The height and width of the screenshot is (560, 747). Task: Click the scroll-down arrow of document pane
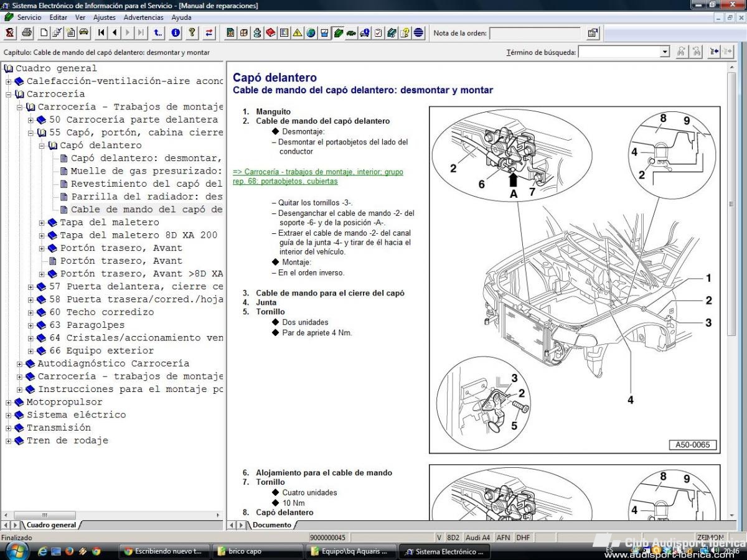click(x=731, y=515)
